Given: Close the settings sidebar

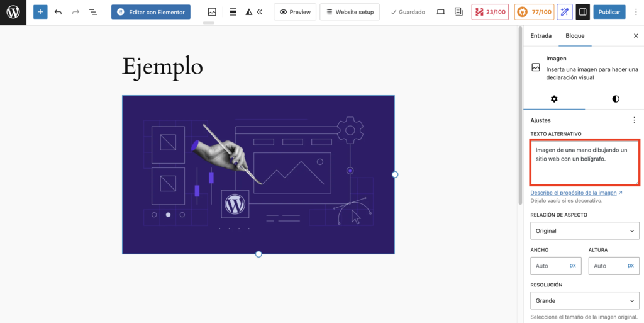Looking at the screenshot, I should tap(636, 36).
